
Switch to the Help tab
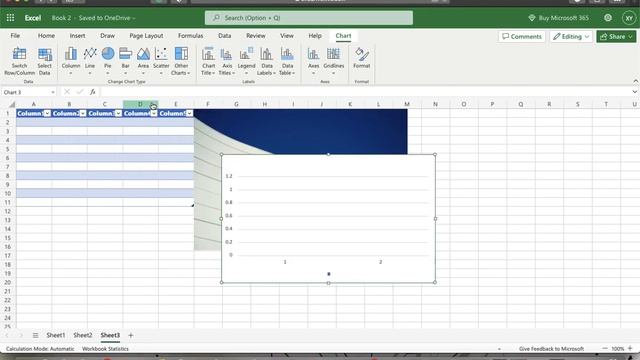pos(315,36)
